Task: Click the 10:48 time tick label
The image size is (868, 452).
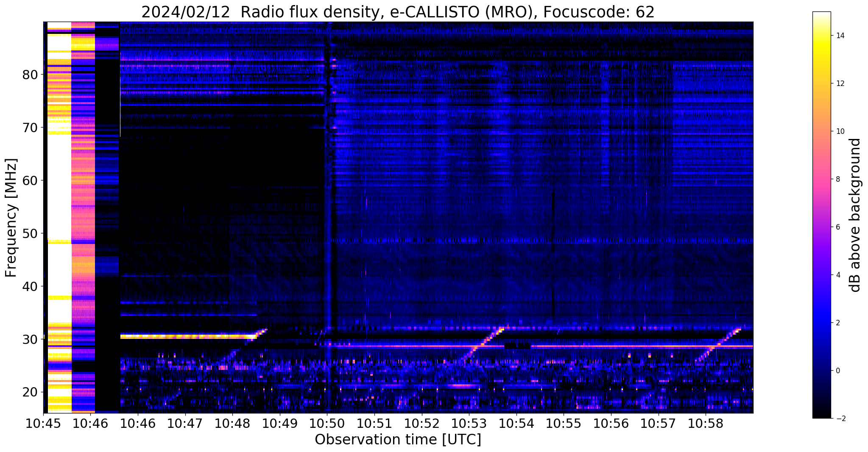Action: [x=232, y=423]
